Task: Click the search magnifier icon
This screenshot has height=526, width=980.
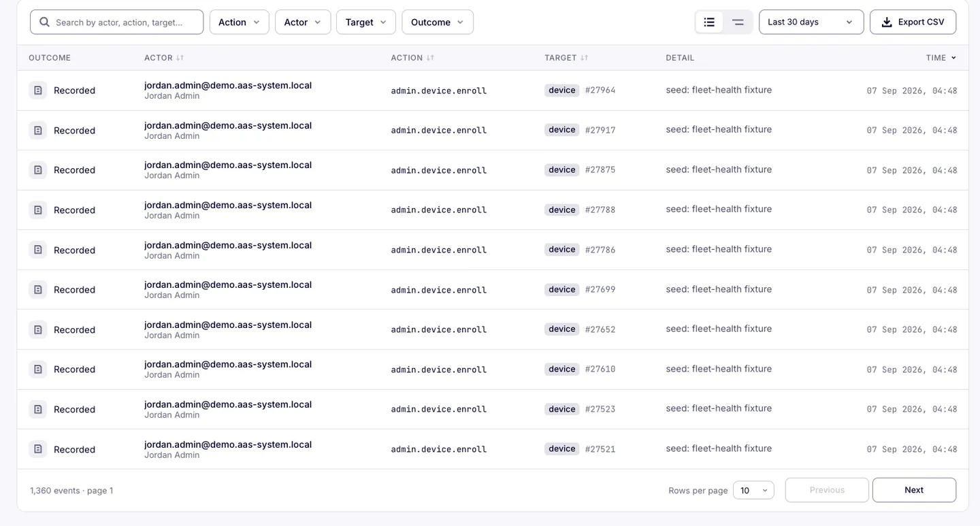Action: (x=45, y=22)
